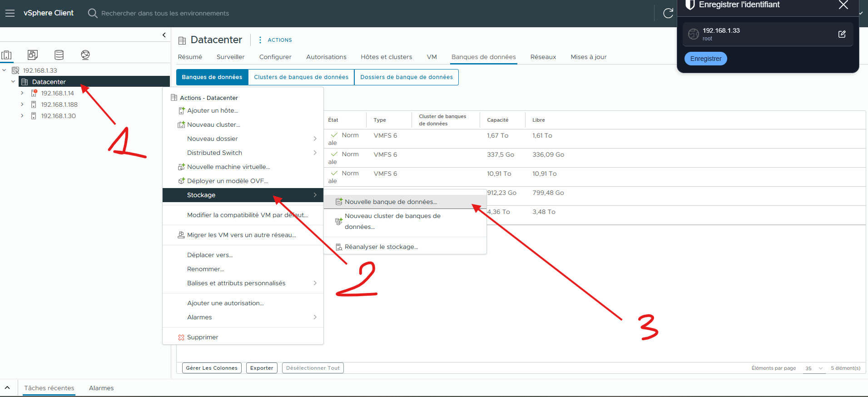Click the host 192.168.1.30 icon

click(34, 116)
